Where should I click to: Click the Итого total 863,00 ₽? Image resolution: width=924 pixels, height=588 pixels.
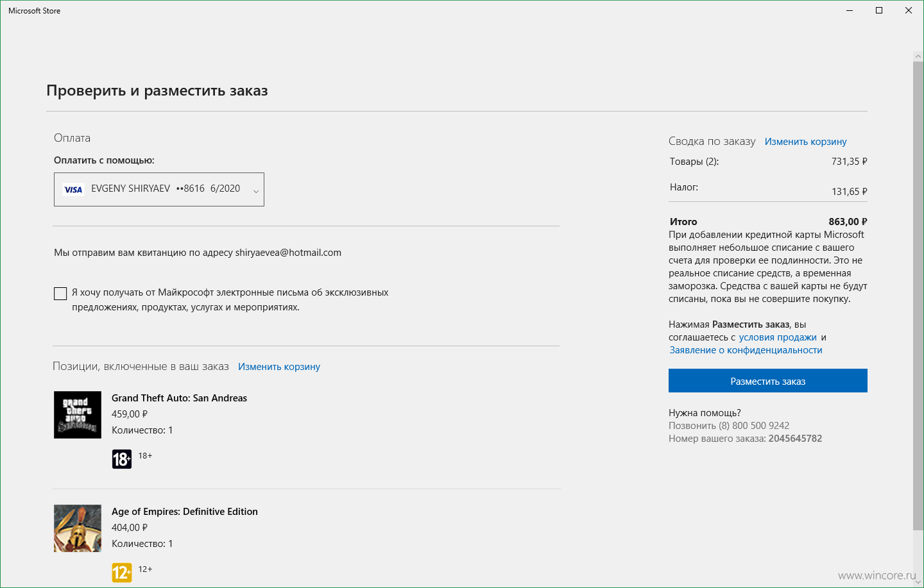pos(848,222)
